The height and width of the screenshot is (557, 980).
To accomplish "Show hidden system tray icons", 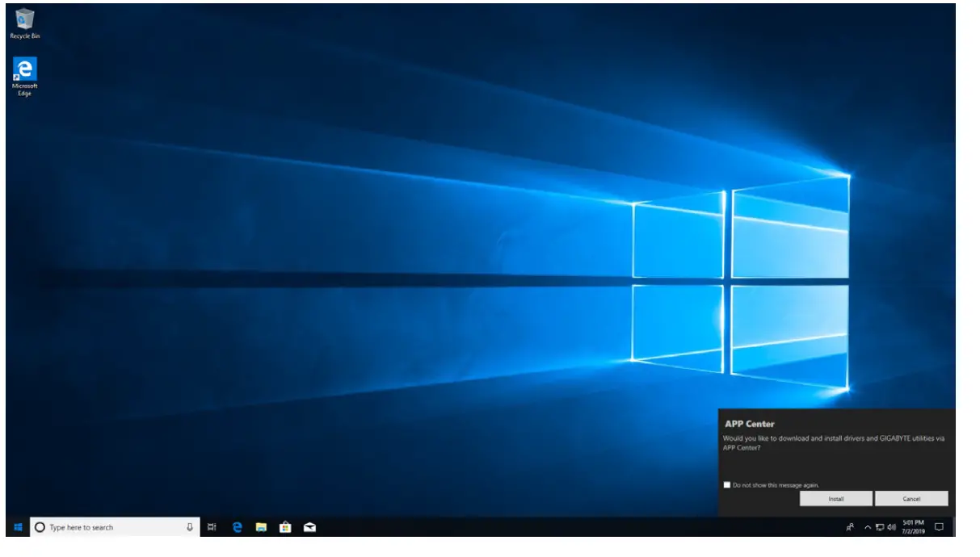I will click(x=868, y=527).
